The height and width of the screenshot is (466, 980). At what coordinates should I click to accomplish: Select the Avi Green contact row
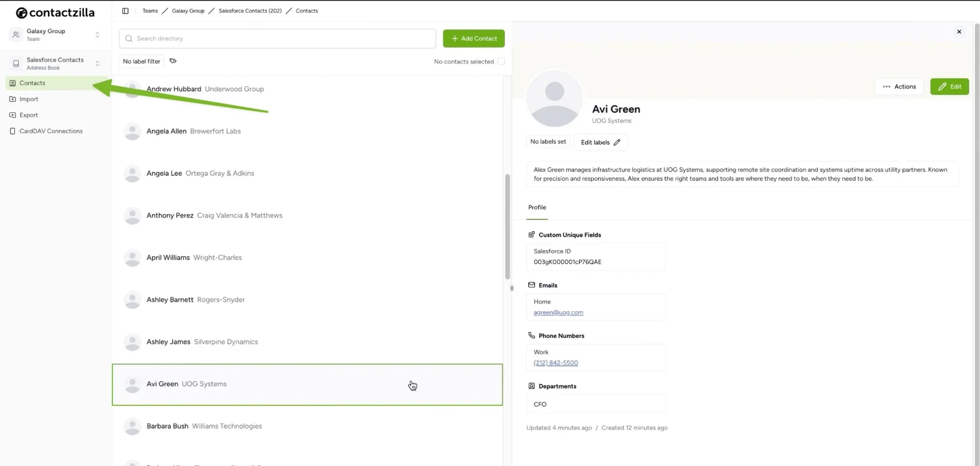coord(307,385)
